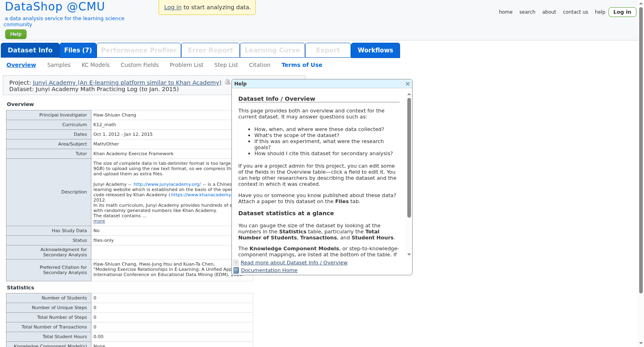Viewport: 644px width, 347px height.
Task: Click the green Help button
Action: coord(16,34)
